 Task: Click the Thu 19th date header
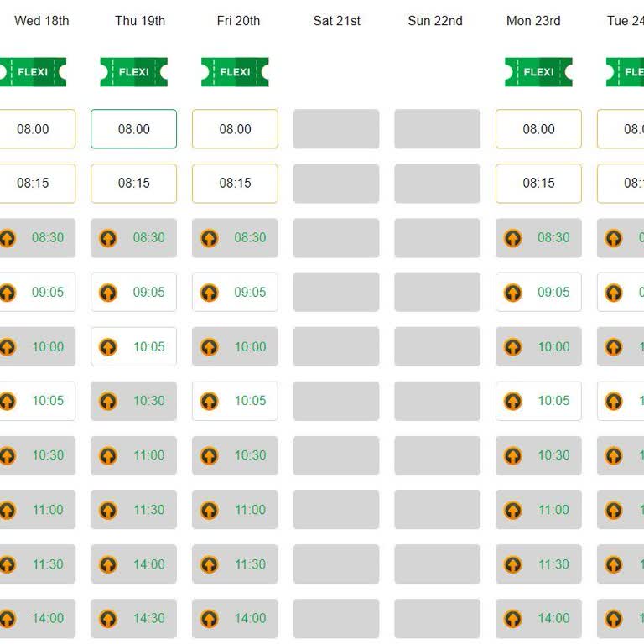(x=140, y=21)
